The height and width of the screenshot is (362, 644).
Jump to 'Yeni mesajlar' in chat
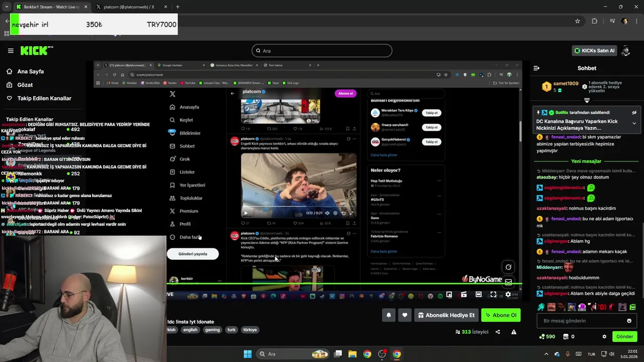click(x=586, y=161)
